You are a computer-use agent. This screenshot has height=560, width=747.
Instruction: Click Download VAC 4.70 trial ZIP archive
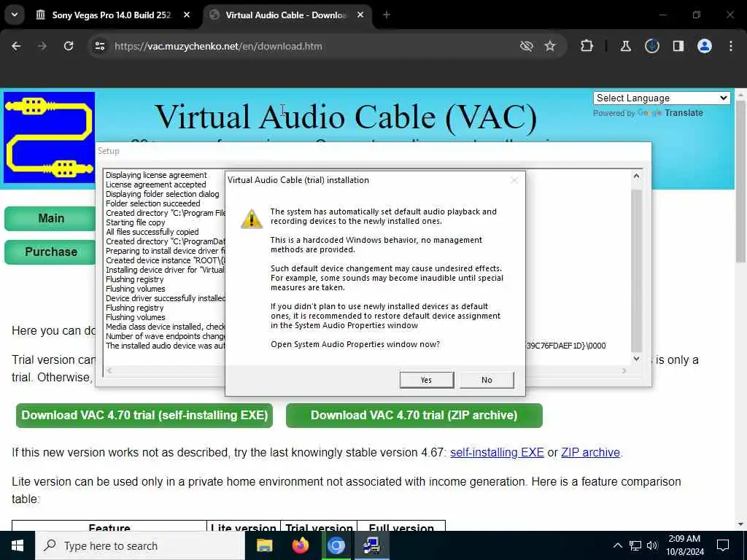coord(414,415)
